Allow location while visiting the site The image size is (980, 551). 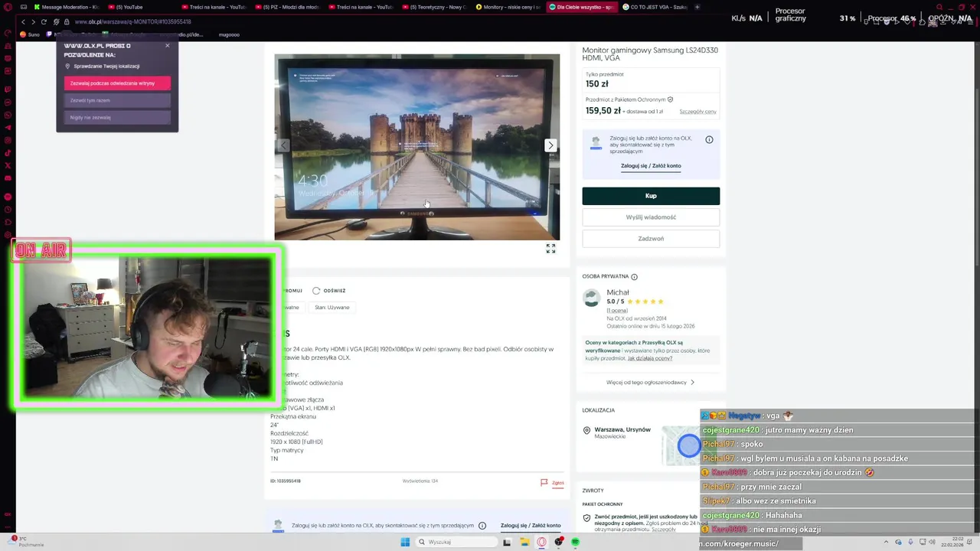tap(117, 83)
